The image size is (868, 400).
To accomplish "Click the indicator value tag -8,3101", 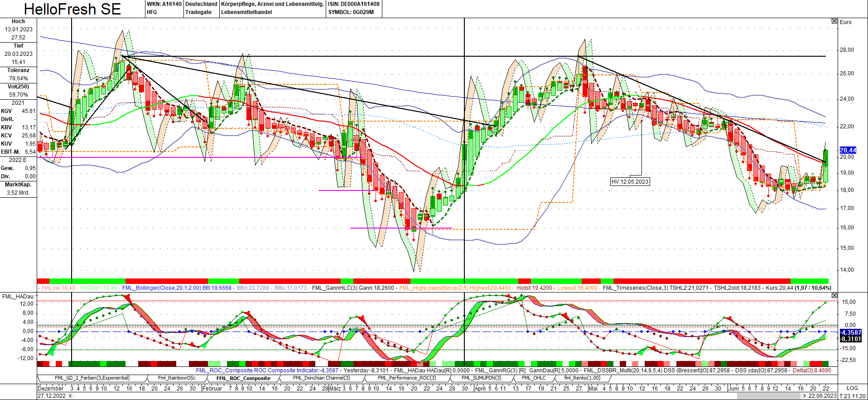I will pyautogui.click(x=850, y=339).
